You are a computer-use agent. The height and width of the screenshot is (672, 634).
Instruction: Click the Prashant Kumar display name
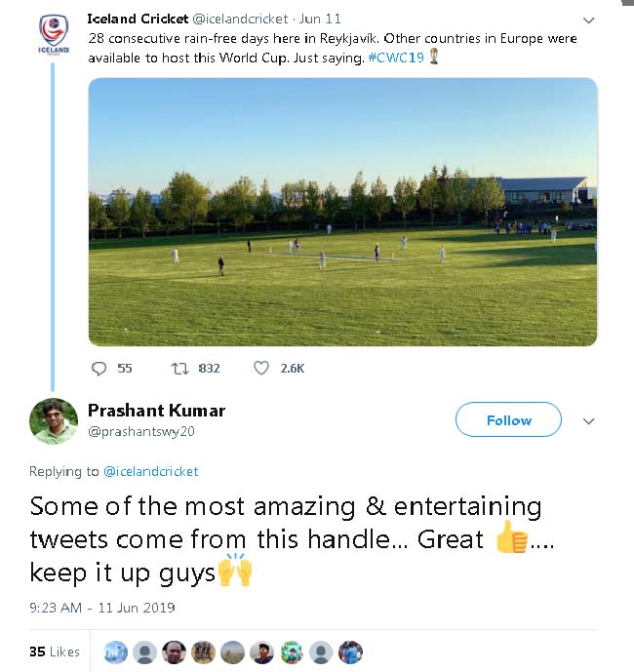pos(156,411)
